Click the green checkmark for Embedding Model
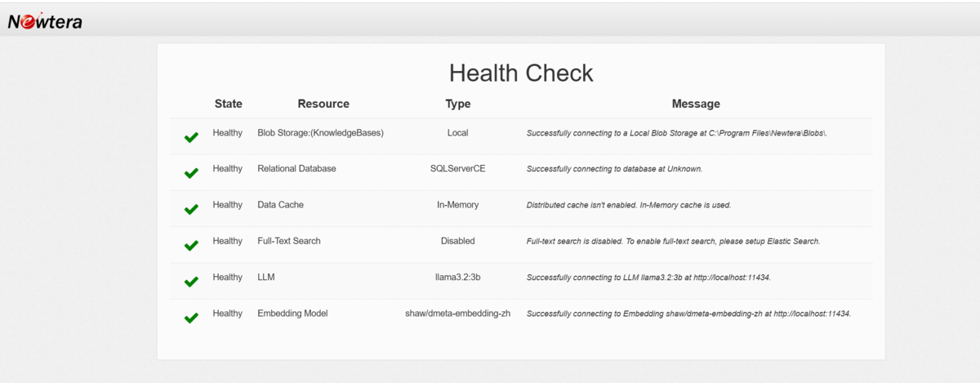980x383 pixels. click(191, 318)
